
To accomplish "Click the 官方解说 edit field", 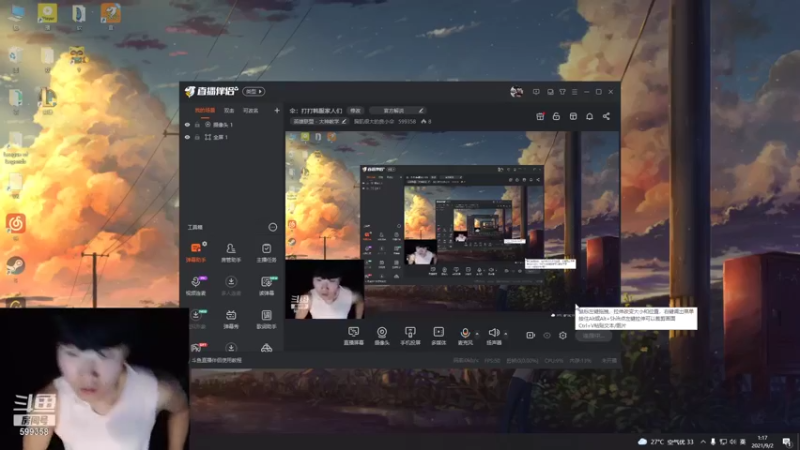I will click(397, 110).
